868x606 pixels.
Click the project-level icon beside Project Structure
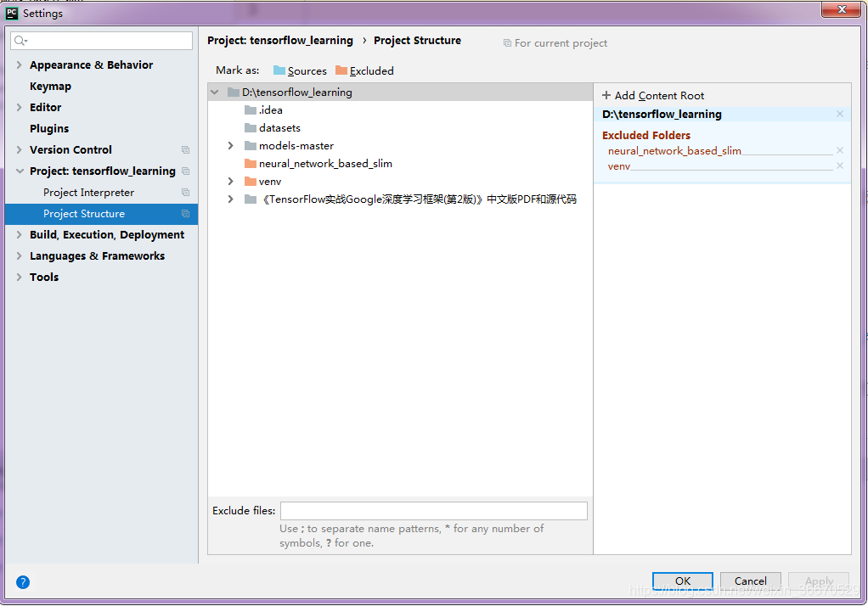click(185, 214)
